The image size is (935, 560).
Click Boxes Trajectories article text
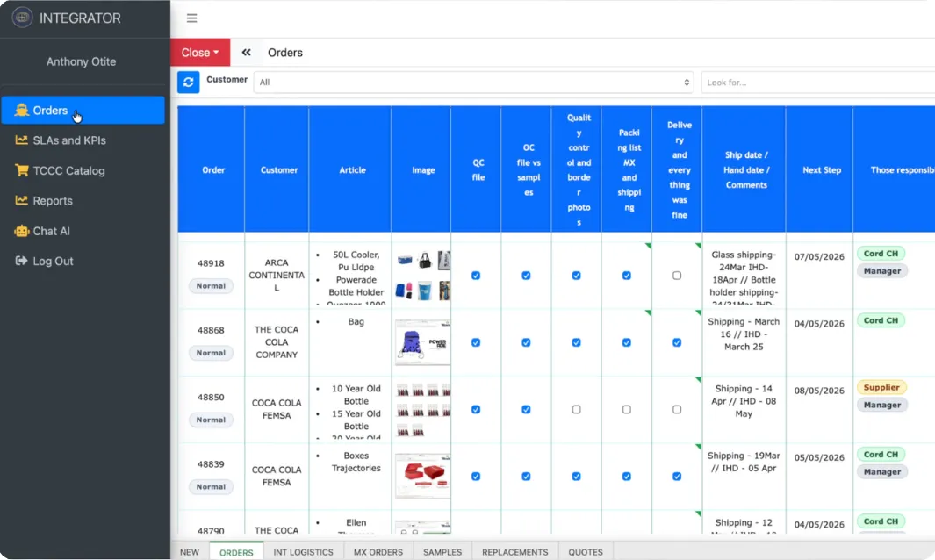click(356, 462)
